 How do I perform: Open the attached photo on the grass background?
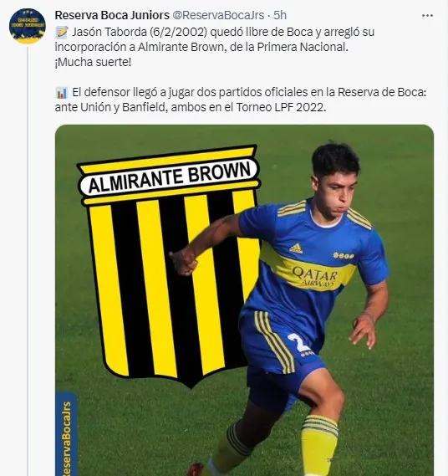[x=244, y=300]
